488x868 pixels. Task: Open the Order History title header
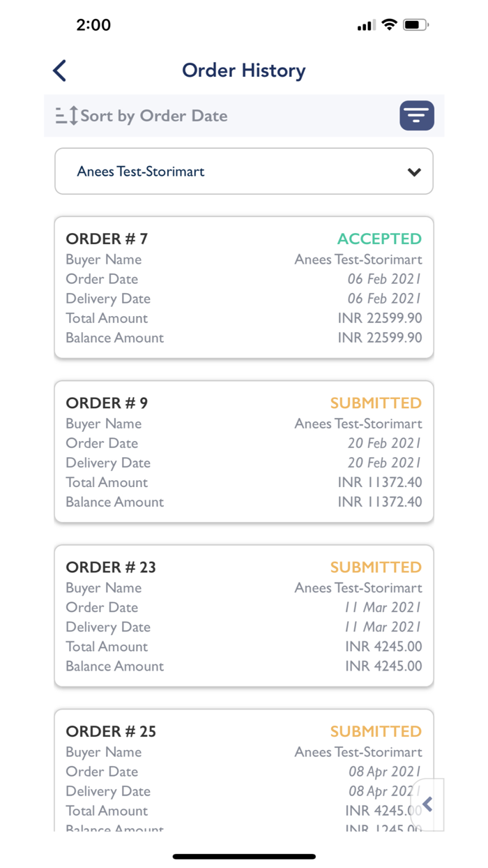click(243, 70)
